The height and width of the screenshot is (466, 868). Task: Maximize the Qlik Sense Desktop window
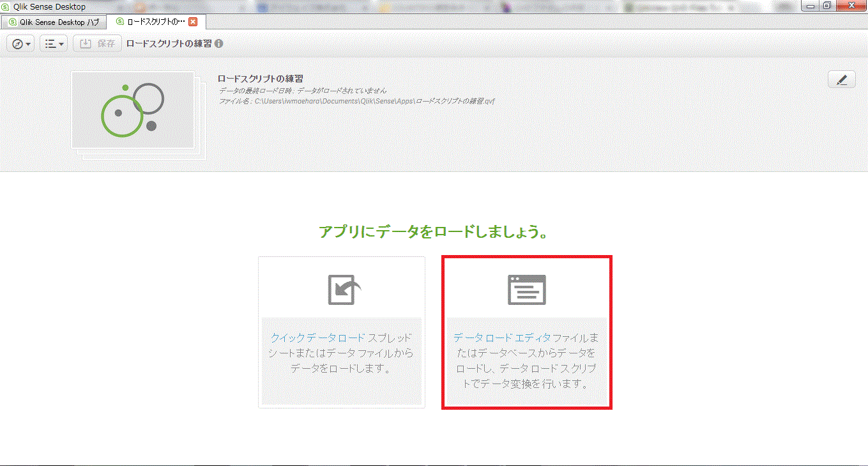(x=827, y=6)
